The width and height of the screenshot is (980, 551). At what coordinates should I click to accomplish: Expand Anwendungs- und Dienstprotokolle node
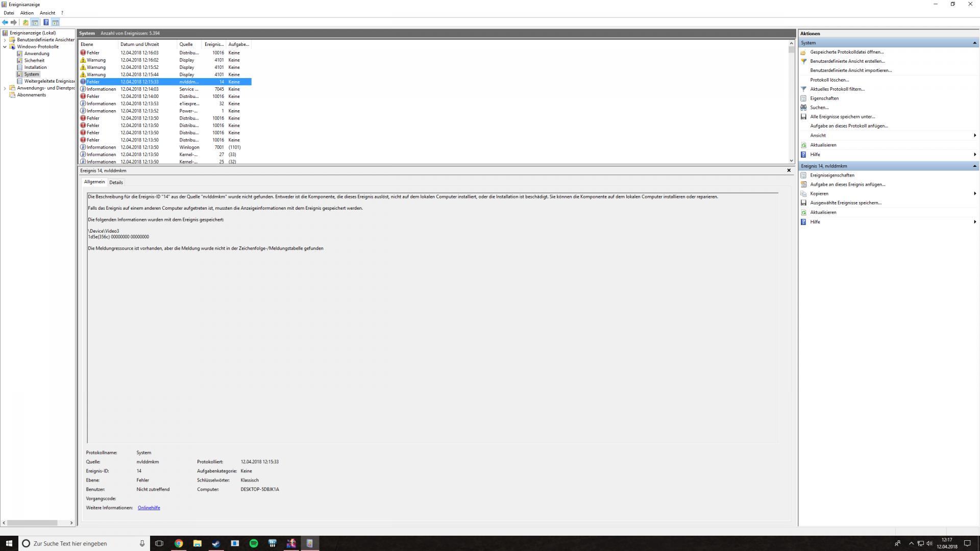(5, 88)
